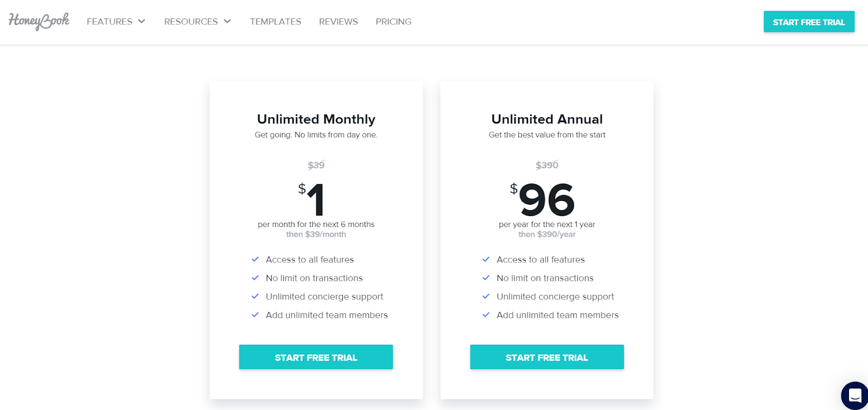Click checkmark beside Monthly 'No limit on transactions'
The height and width of the screenshot is (410, 868).
(255, 278)
